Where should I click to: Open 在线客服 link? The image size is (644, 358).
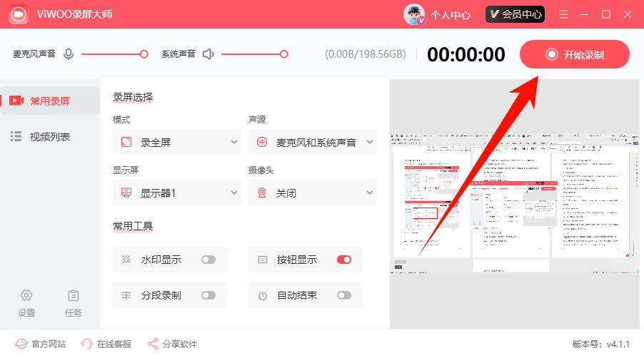114,344
